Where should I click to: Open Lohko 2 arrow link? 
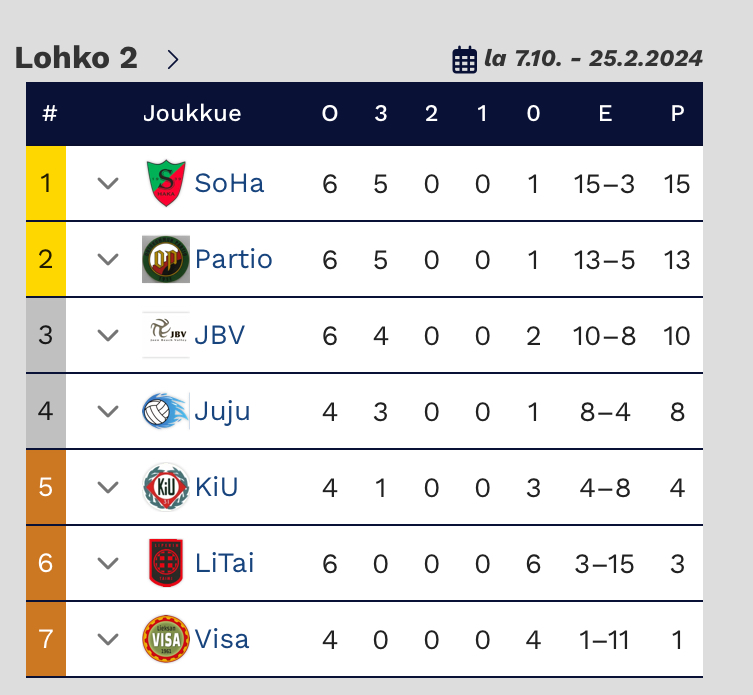[173, 59]
